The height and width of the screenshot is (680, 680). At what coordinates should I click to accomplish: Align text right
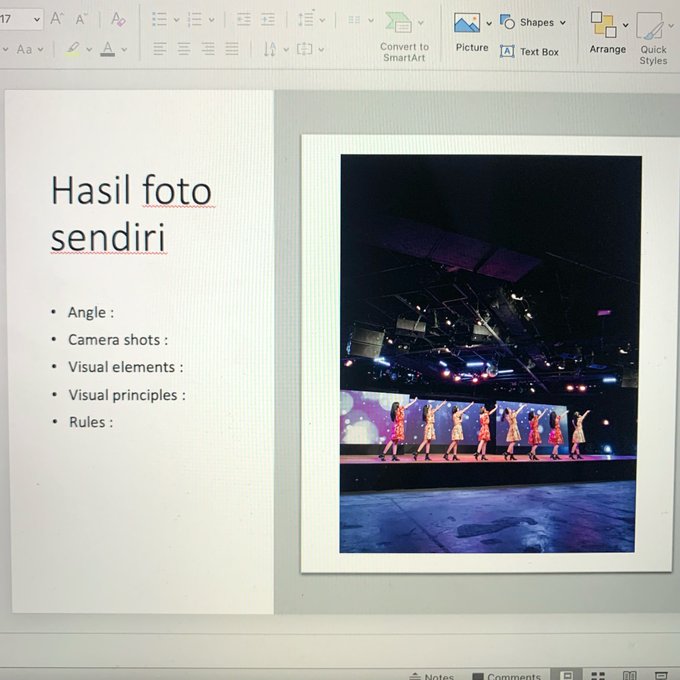(208, 49)
